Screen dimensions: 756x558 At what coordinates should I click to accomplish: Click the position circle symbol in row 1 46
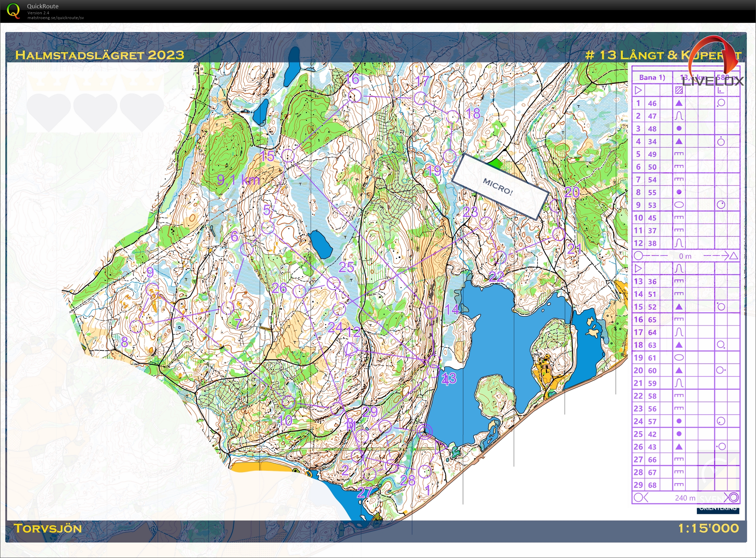(721, 103)
